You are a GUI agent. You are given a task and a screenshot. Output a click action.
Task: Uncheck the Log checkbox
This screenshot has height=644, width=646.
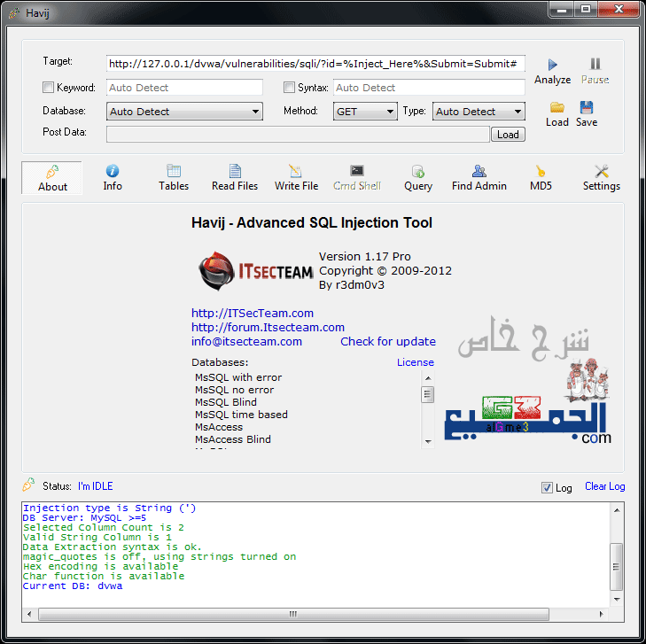[x=547, y=487]
